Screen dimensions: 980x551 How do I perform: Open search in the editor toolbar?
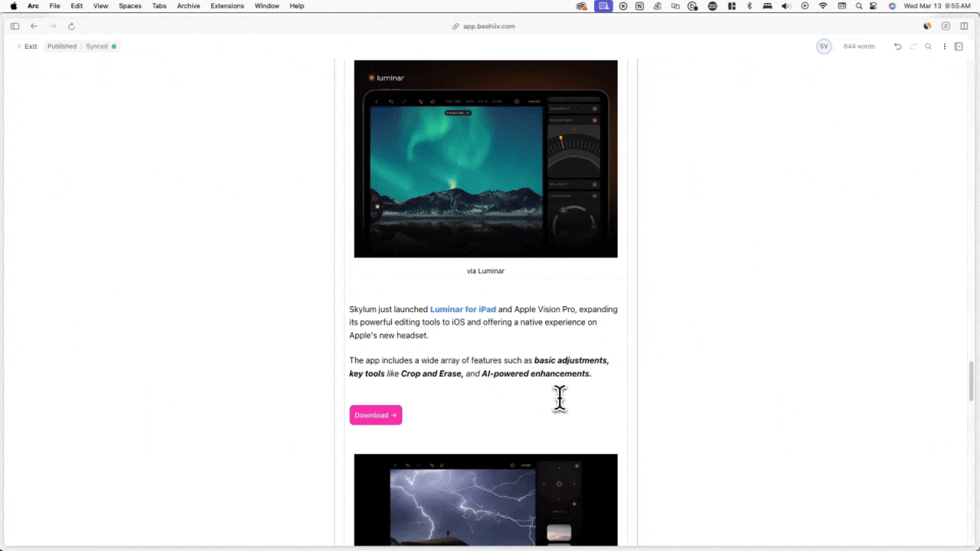pos(928,47)
